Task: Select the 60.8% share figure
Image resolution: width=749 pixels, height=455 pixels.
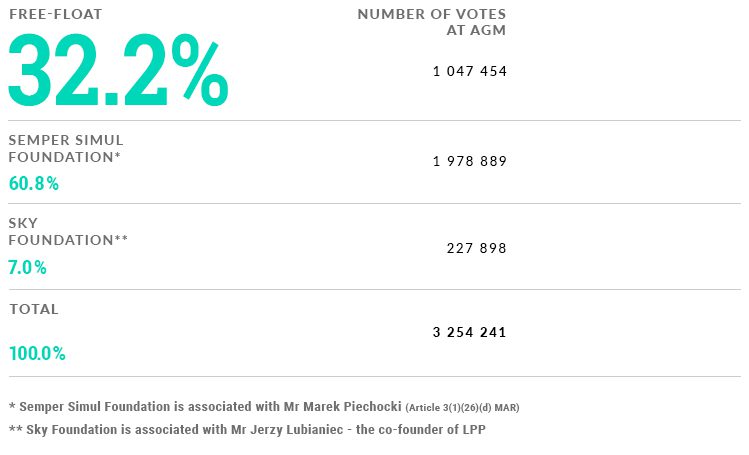Action: pos(33,183)
